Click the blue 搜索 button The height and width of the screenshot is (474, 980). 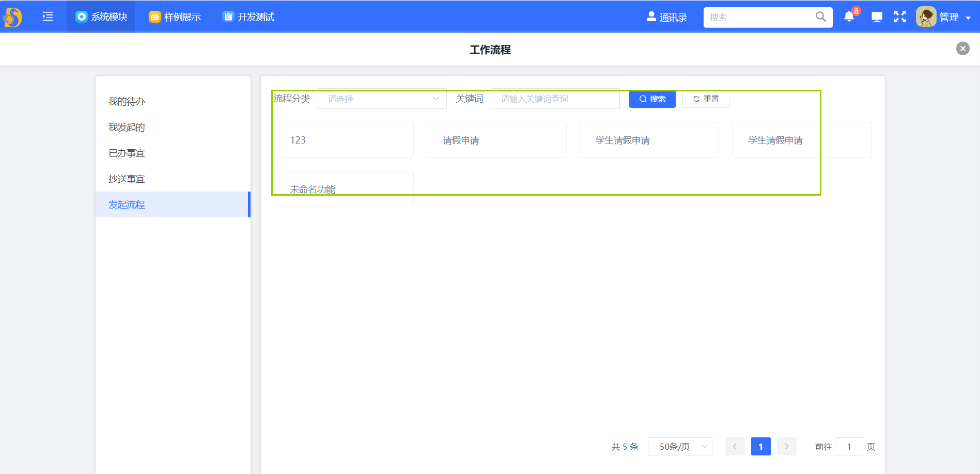[652, 99]
